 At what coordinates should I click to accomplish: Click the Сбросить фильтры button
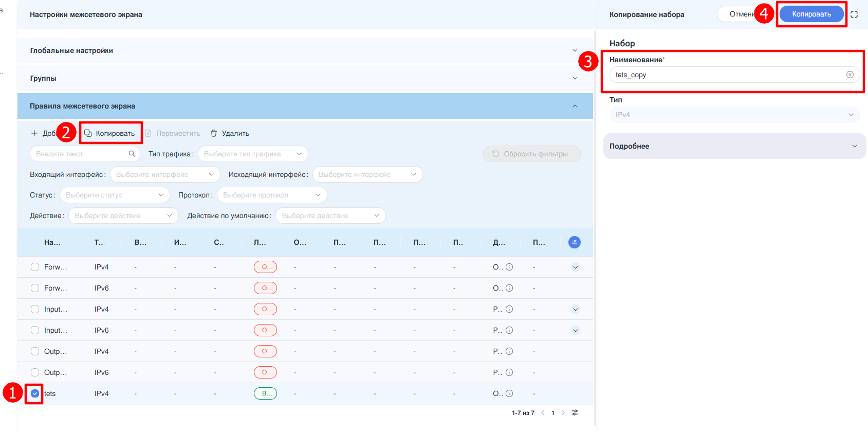click(531, 154)
